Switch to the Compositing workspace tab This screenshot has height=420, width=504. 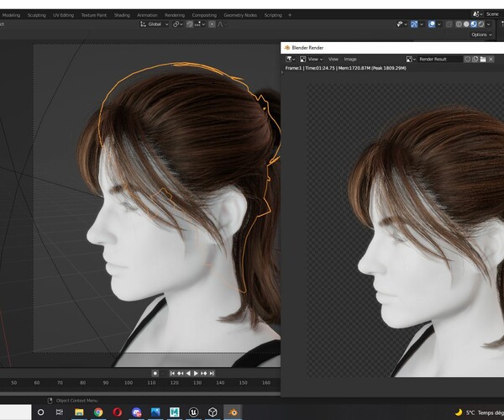point(204,15)
